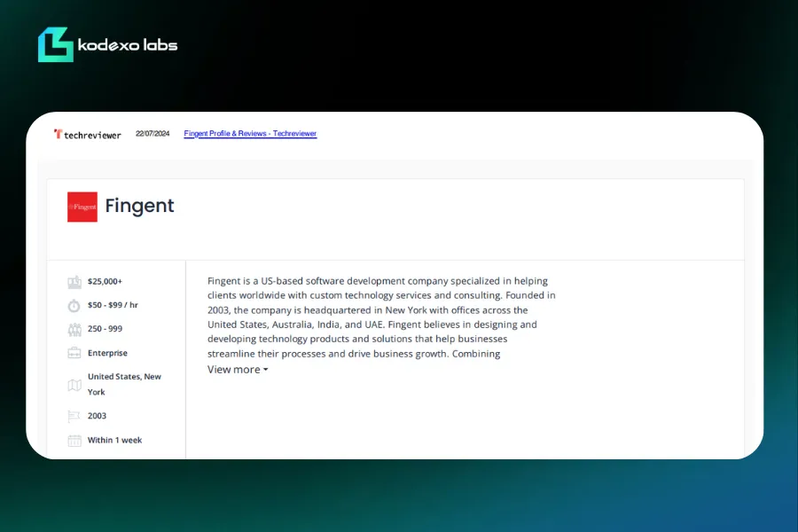Click the Enterprise label
This screenshot has height=532, width=798.
107,353
